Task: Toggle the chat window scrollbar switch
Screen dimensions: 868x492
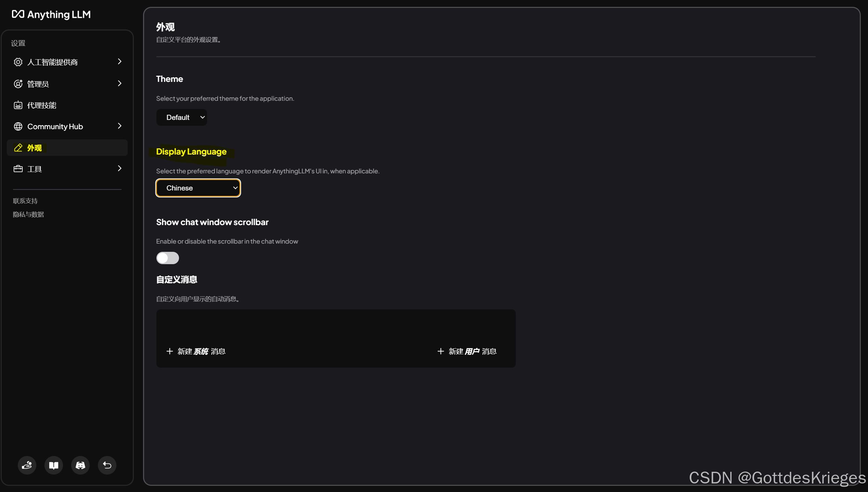Action: (167, 258)
